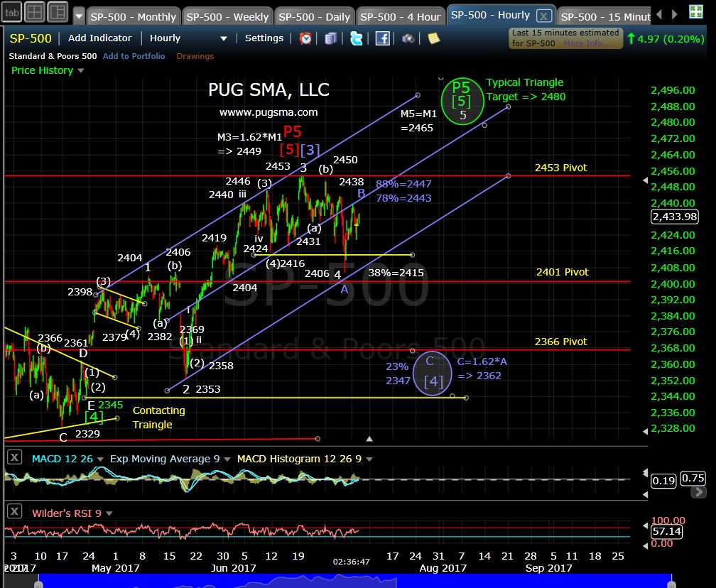Click the Standard & Poors 500 name
The width and height of the screenshot is (716, 588).
pyautogui.click(x=53, y=56)
